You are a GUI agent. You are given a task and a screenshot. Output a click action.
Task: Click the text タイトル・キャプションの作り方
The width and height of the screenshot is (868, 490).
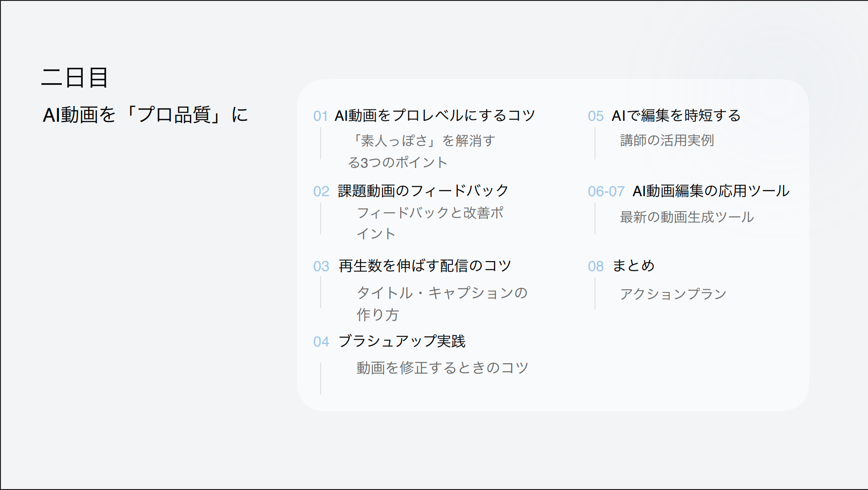(x=441, y=303)
